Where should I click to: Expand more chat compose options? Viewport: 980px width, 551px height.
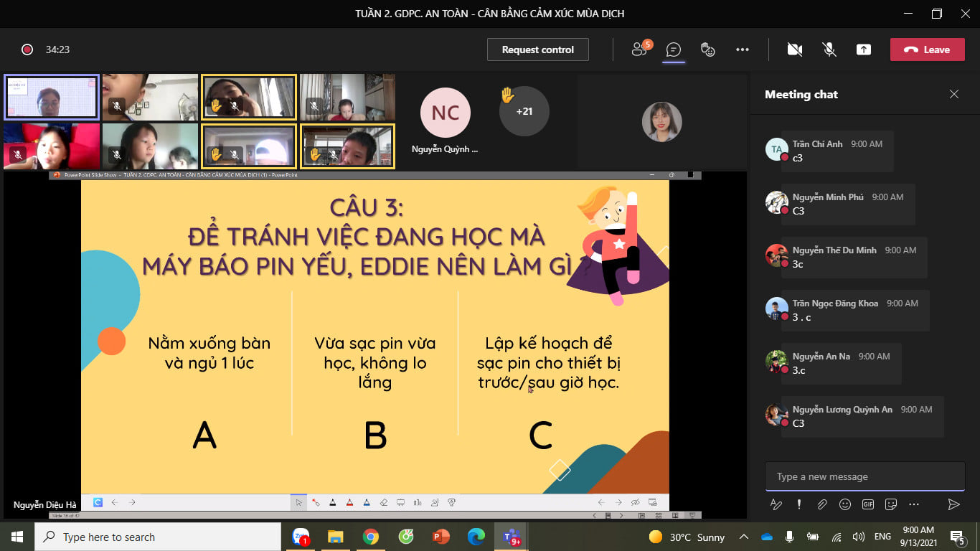tap(913, 504)
